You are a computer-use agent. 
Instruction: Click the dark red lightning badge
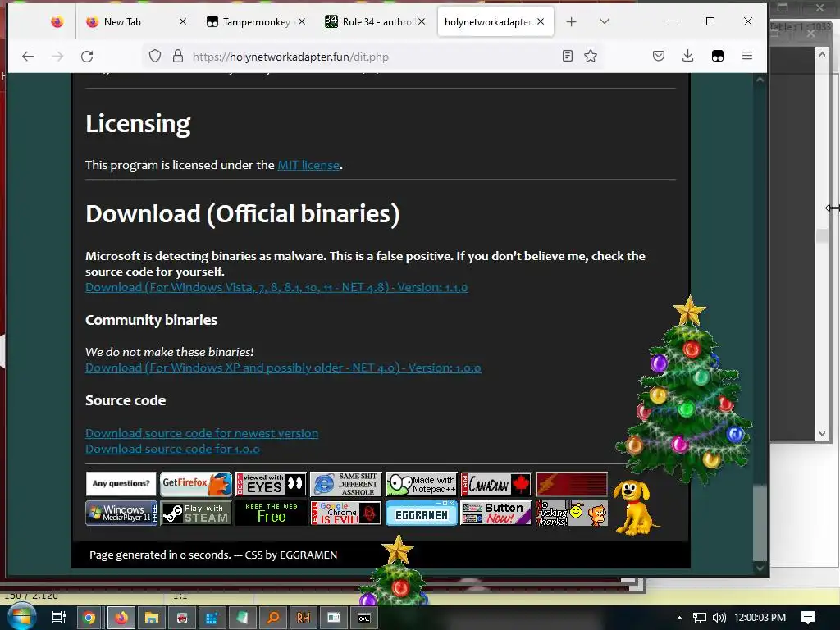(572, 484)
